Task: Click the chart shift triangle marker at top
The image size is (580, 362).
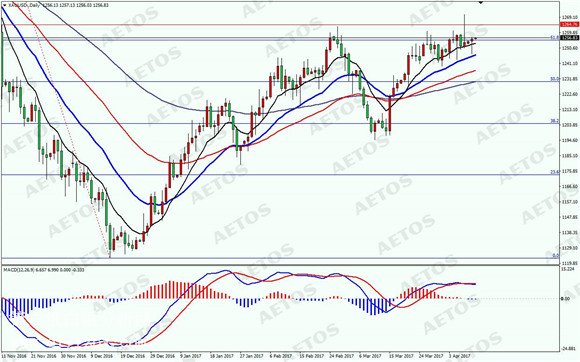Action: [x=481, y=2]
